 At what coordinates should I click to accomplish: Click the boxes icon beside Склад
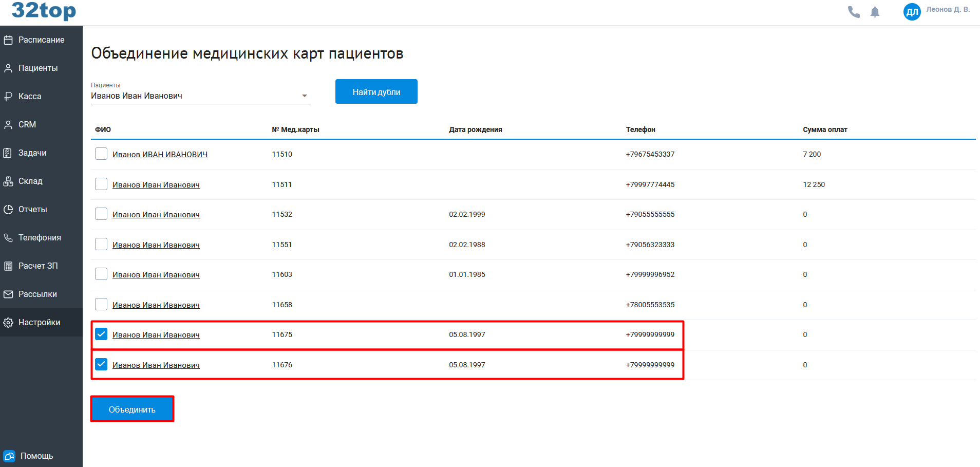coord(8,181)
